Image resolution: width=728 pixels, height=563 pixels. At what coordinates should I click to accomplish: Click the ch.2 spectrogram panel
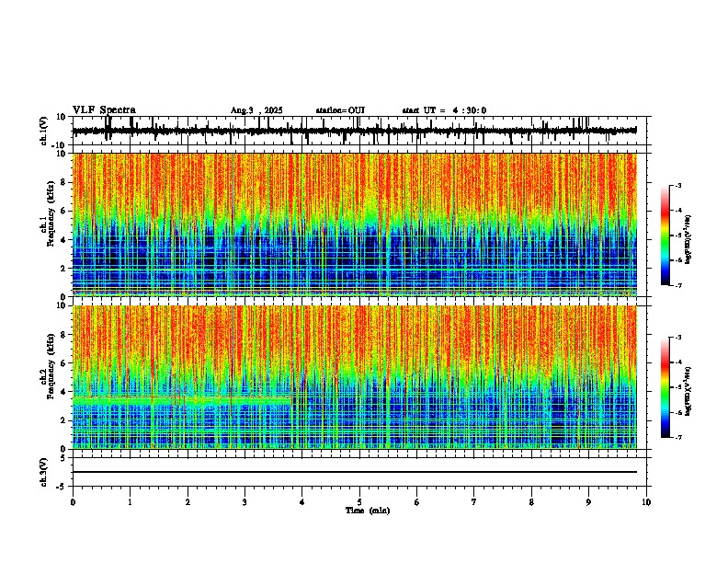click(x=354, y=377)
